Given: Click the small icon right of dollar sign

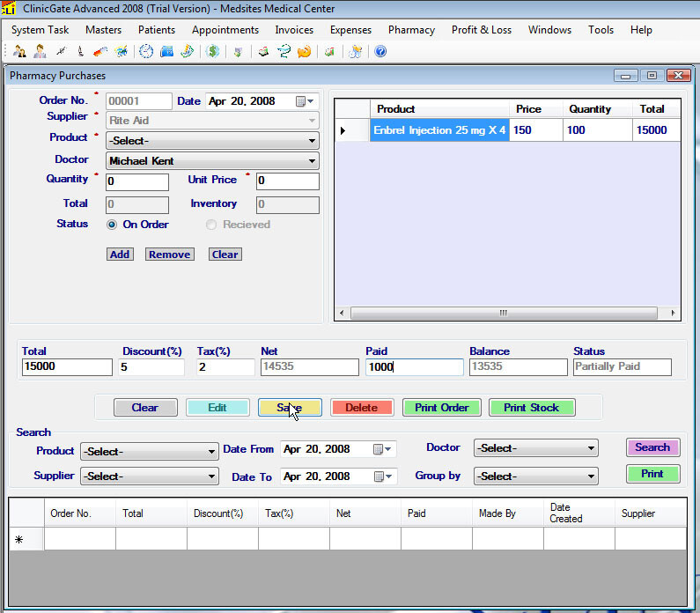Looking at the screenshot, I should click(x=238, y=52).
